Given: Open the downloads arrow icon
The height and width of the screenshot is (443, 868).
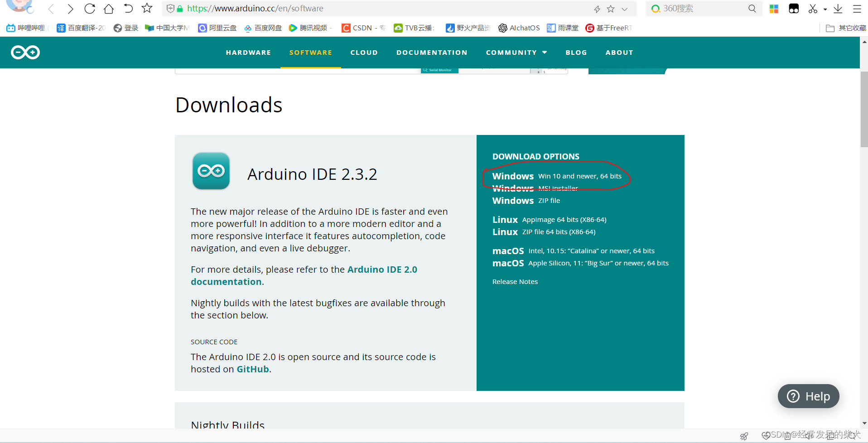Looking at the screenshot, I should (x=838, y=9).
